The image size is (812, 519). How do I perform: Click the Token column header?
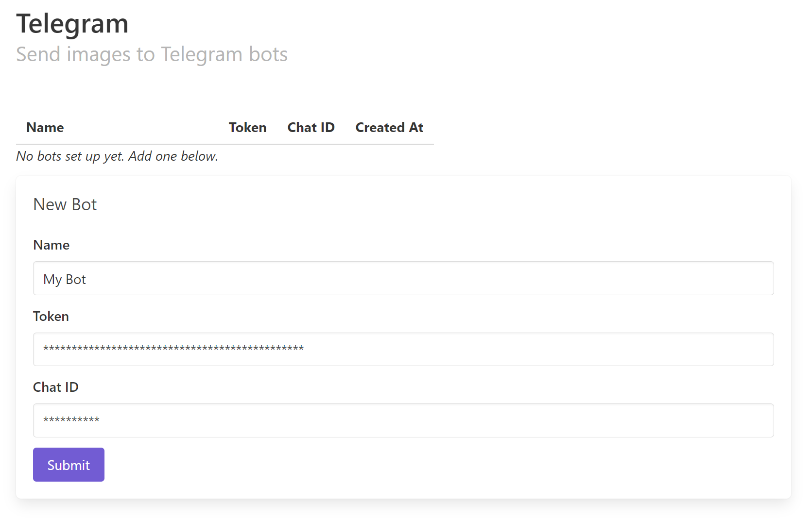pos(247,127)
